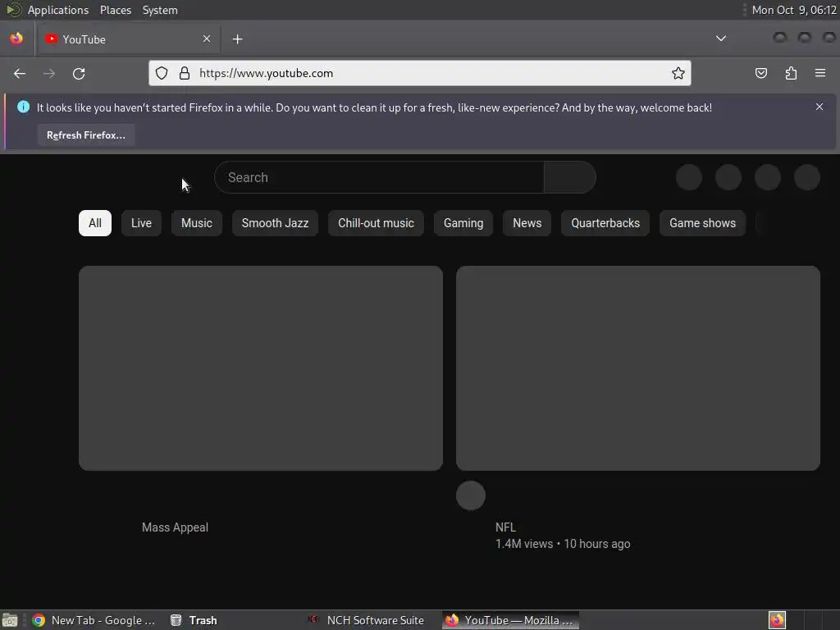
Task: Select the News filter chip
Action: pos(527,223)
